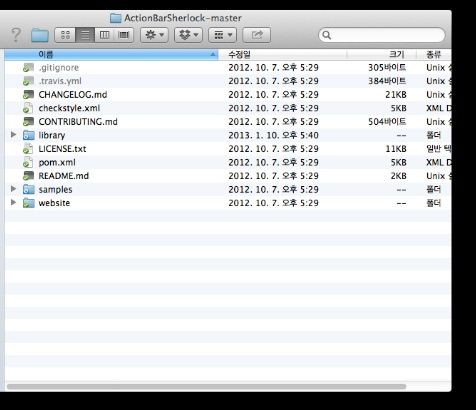This screenshot has width=476, height=410.
Task: Select the .travis.yml file name
Action: click(x=60, y=81)
